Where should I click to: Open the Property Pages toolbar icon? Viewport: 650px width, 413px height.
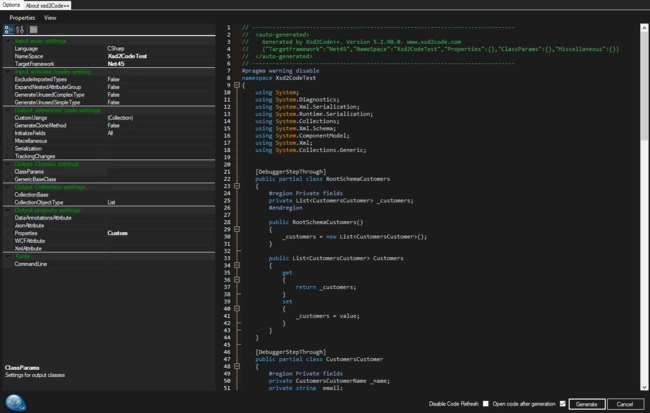click(34, 29)
